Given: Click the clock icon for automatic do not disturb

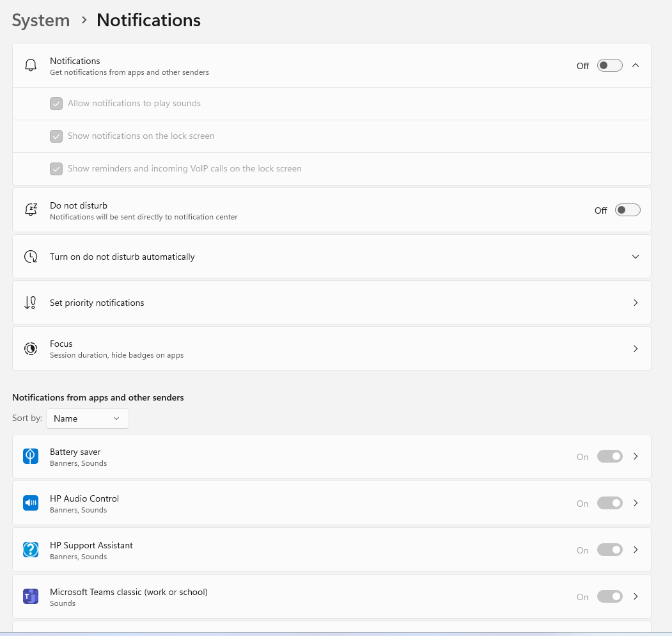Looking at the screenshot, I should click(31, 257).
